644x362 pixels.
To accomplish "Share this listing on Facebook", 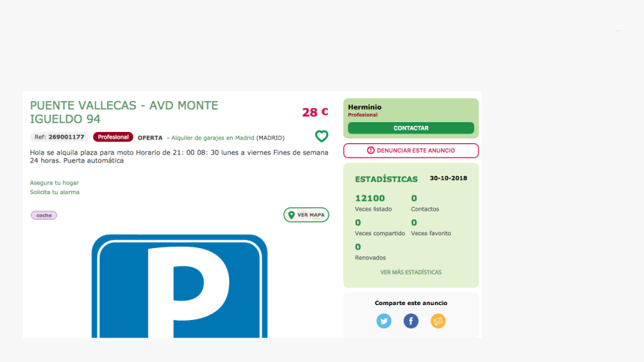I will click(x=410, y=321).
